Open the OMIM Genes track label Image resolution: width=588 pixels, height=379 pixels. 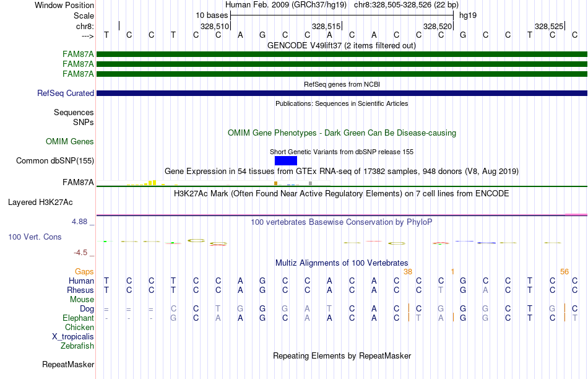click(70, 141)
